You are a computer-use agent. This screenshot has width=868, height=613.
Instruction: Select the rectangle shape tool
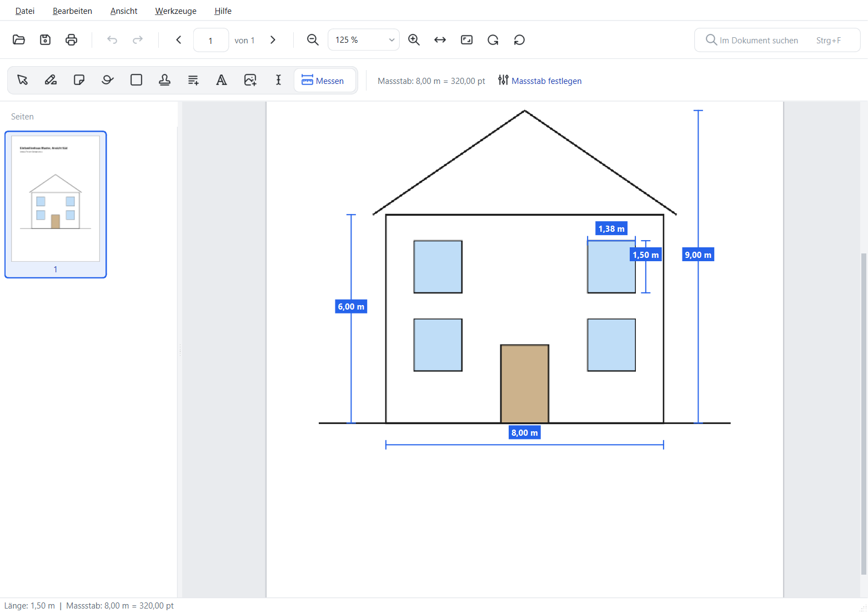[136, 80]
